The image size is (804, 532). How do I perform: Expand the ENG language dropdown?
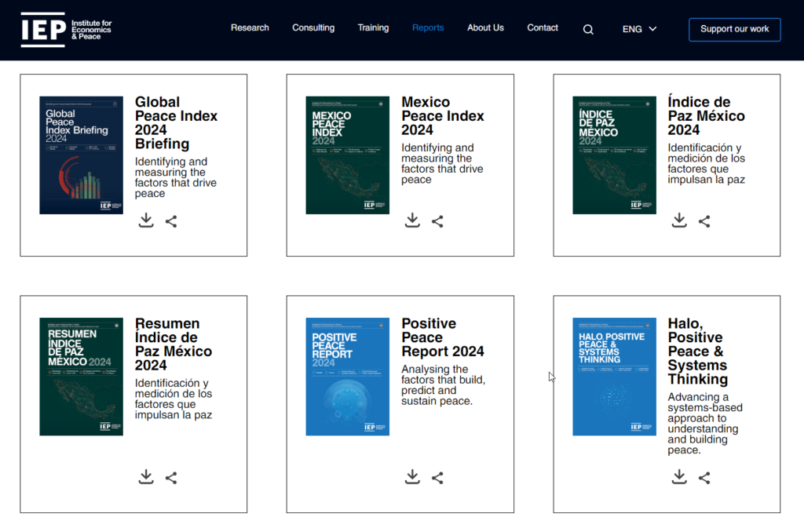click(639, 29)
